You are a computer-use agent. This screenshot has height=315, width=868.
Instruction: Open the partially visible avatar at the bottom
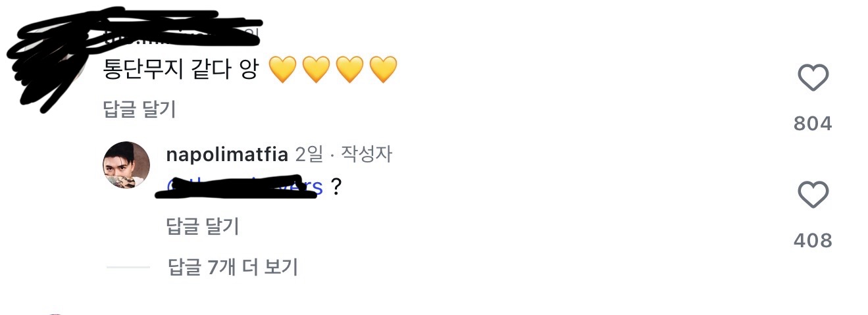click(56, 313)
